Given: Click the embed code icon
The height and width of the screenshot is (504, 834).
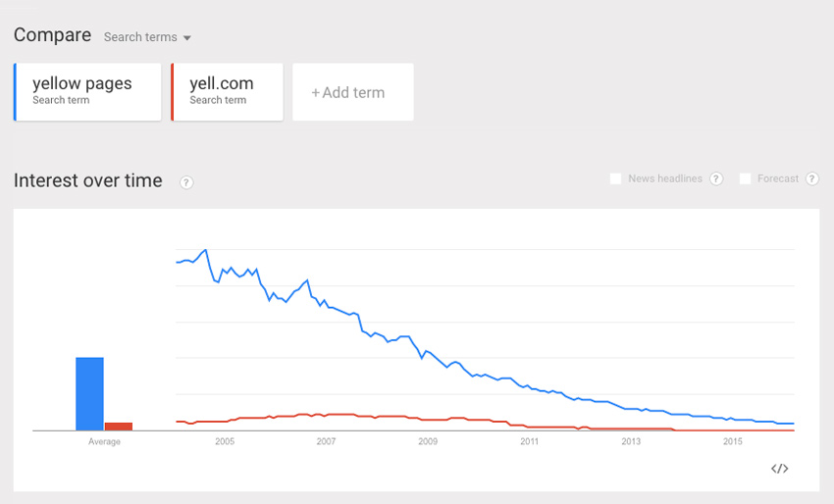Looking at the screenshot, I should [x=780, y=469].
